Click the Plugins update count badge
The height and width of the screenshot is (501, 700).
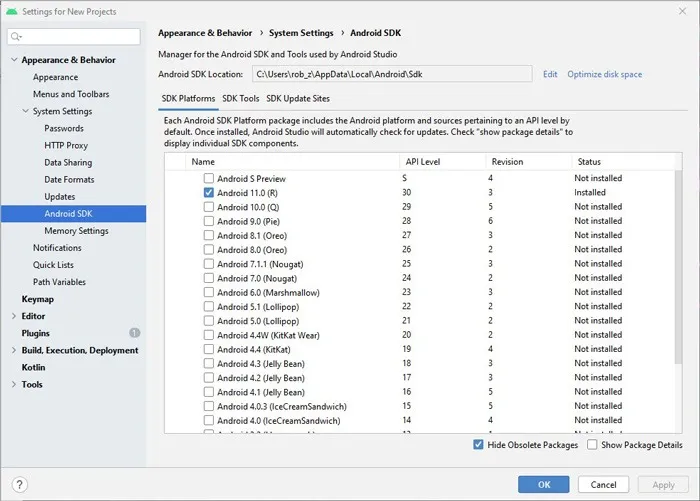pos(134,333)
